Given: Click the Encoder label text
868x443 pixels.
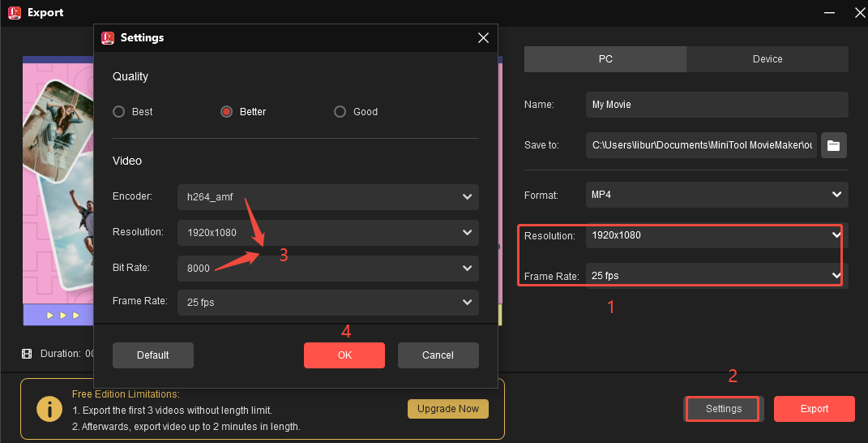Looking at the screenshot, I should [x=132, y=196].
